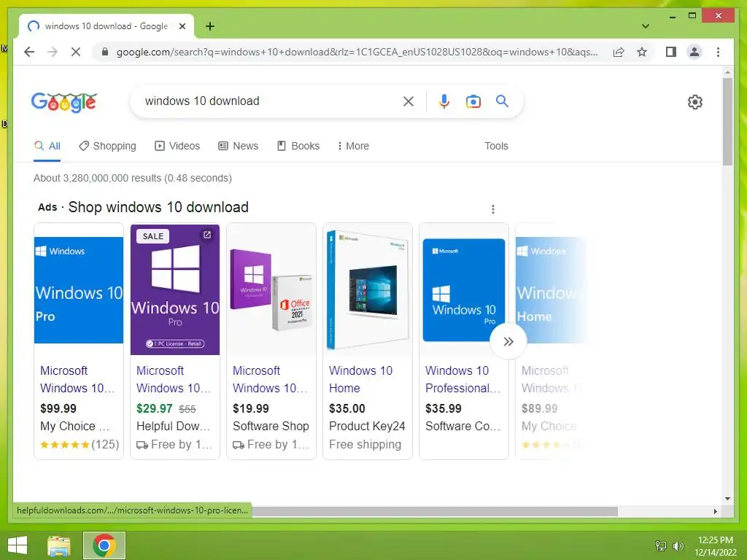747x560 pixels.
Task: Click the Software Shop seller text
Action: (271, 426)
